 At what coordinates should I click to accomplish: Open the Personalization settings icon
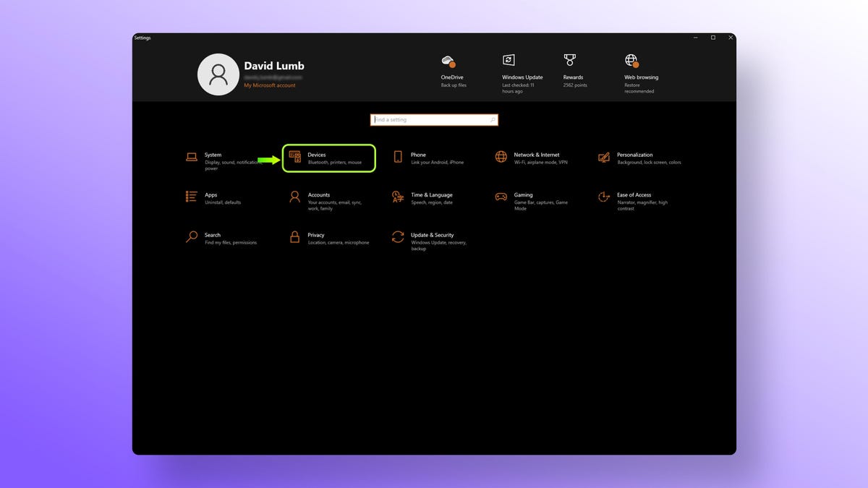[604, 157]
